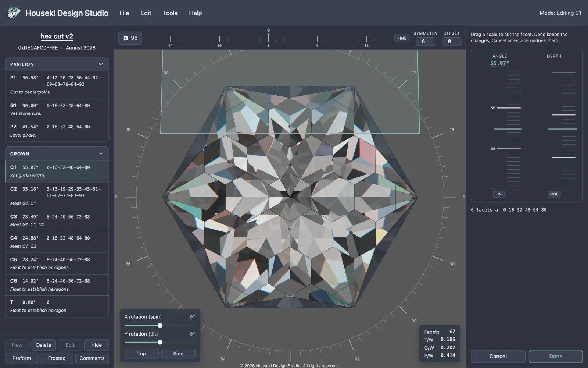
Task: Click the Houseki gem logo icon
Action: pyautogui.click(x=14, y=13)
